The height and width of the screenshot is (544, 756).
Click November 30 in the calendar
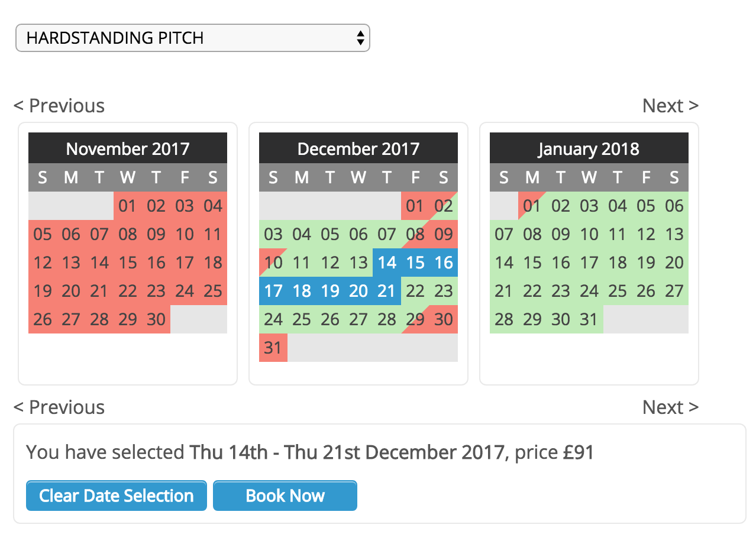156,319
